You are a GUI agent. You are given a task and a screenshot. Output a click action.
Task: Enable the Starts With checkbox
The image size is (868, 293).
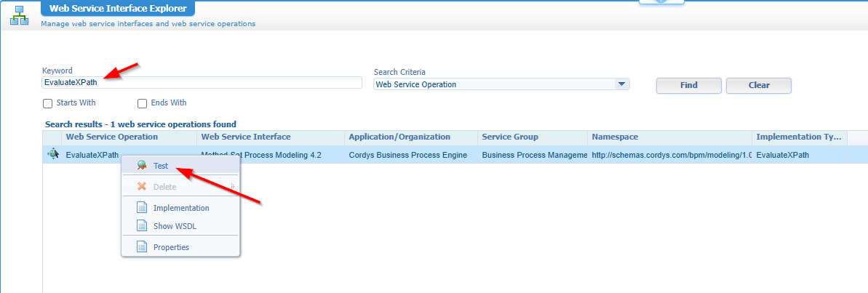pos(48,103)
